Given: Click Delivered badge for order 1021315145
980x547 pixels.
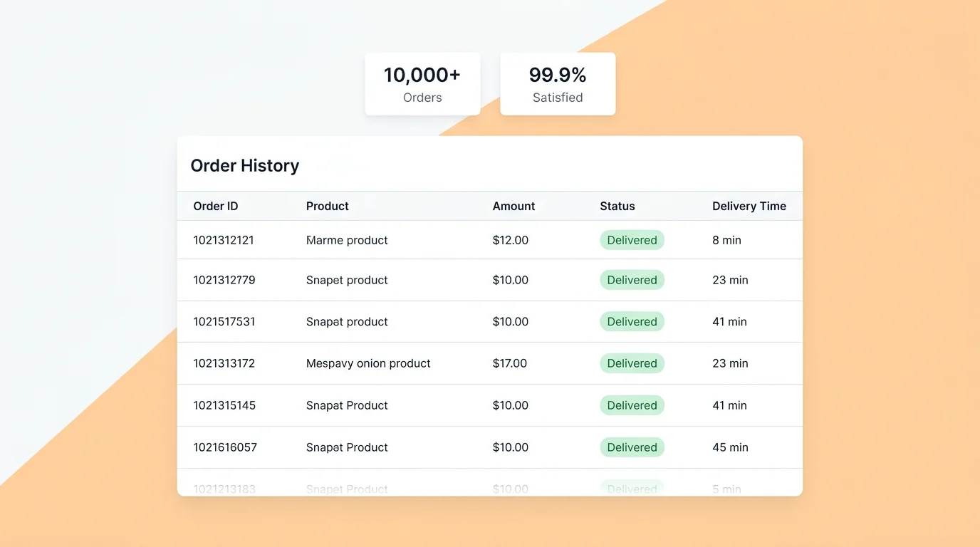Looking at the screenshot, I should click(x=632, y=405).
